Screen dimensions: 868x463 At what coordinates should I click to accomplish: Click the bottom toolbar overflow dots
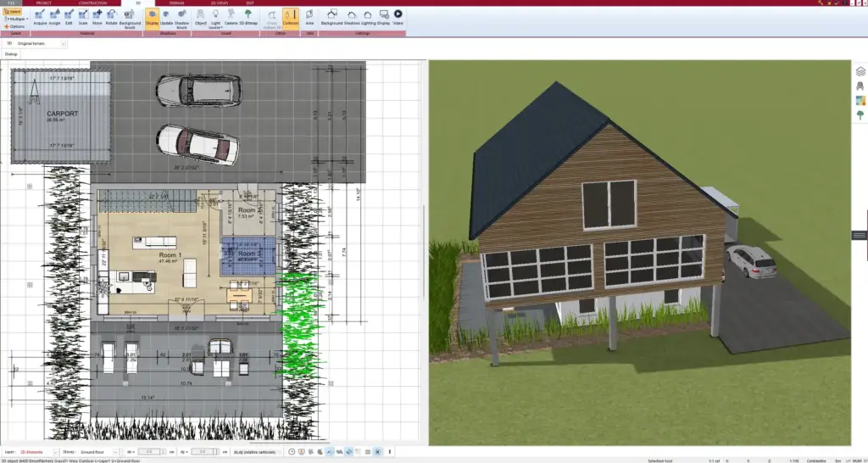390,452
